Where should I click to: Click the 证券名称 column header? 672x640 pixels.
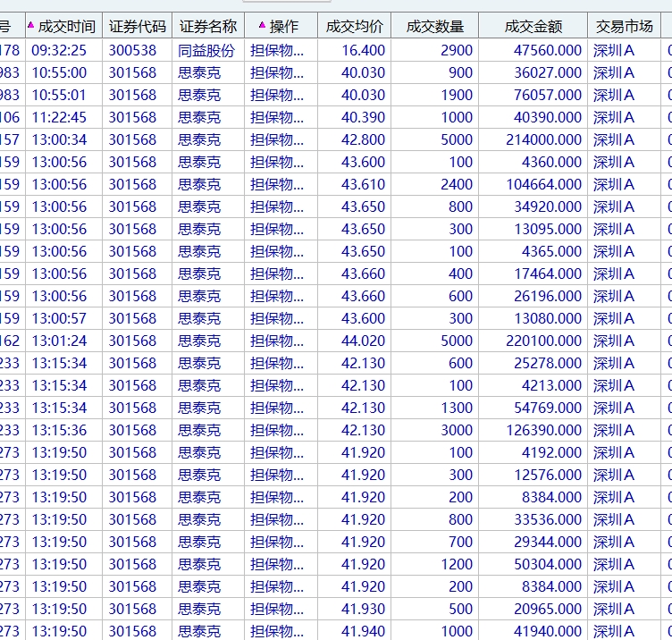(208, 27)
